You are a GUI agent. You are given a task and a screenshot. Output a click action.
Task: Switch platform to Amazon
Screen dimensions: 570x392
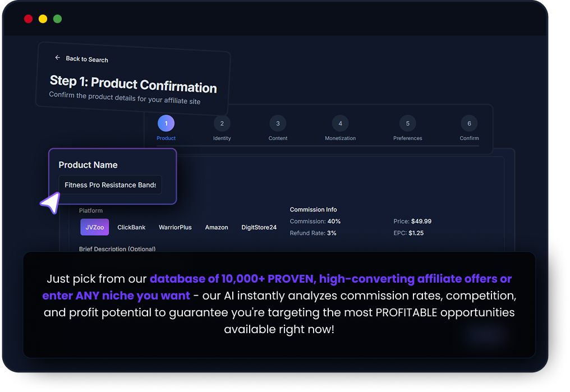click(x=217, y=227)
